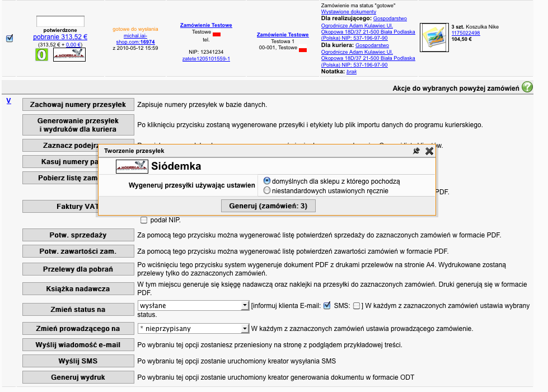Image resolution: width=548 pixels, height=392 pixels.
Task: Click 'Zachowaj numery przesyłek' button
Action: (x=78, y=105)
